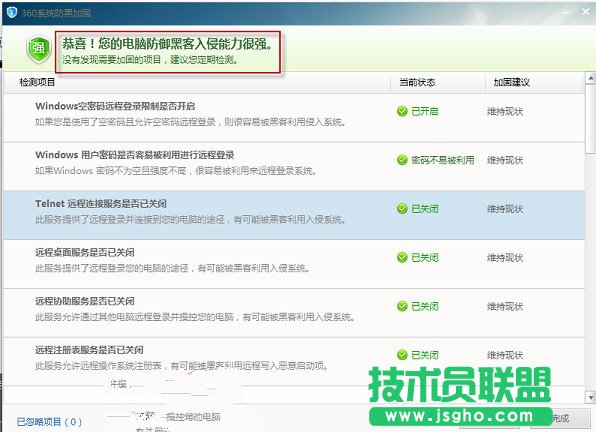
Task: Select row Windows 用户密码是否容易被利用进行远程登录
Action: [x=294, y=166]
